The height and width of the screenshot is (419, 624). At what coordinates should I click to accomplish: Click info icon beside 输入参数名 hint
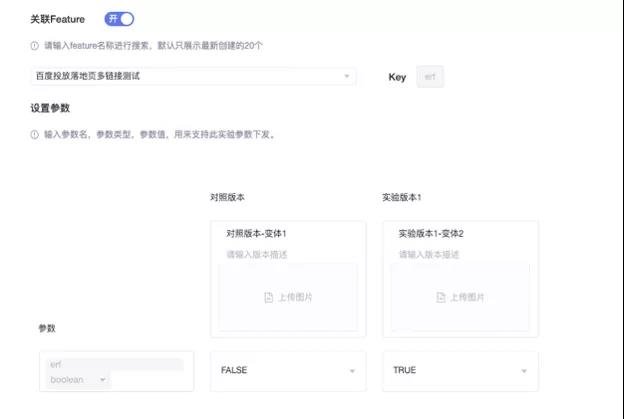tap(35, 134)
